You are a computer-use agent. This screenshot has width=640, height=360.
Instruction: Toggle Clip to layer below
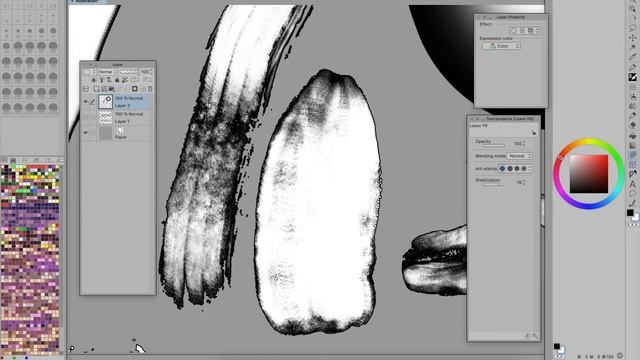(94, 80)
